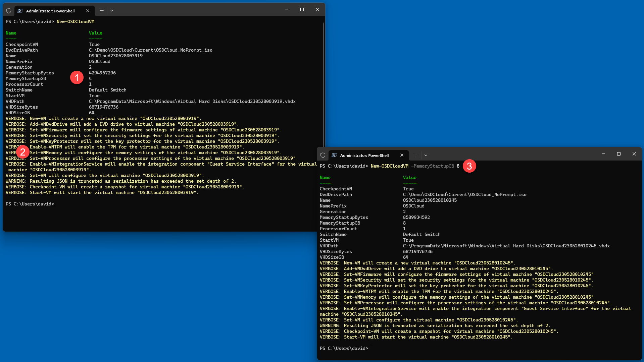Open a new tab in the background PowerShell window

tap(102, 11)
